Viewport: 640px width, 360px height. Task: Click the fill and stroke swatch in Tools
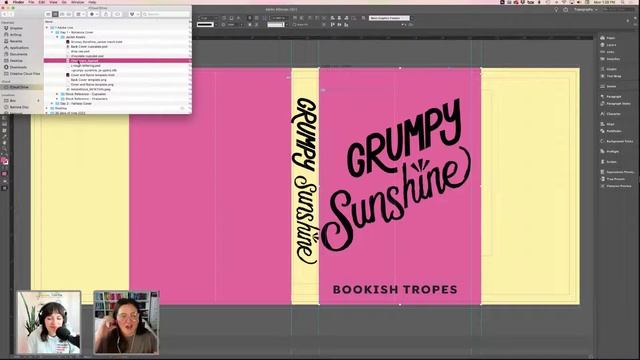(4, 161)
